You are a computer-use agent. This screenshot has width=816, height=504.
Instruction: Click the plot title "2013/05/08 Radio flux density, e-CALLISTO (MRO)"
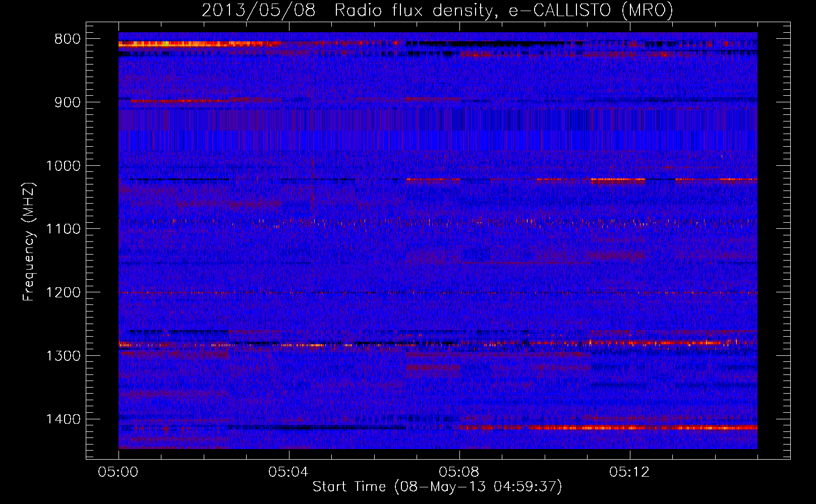coord(437,10)
